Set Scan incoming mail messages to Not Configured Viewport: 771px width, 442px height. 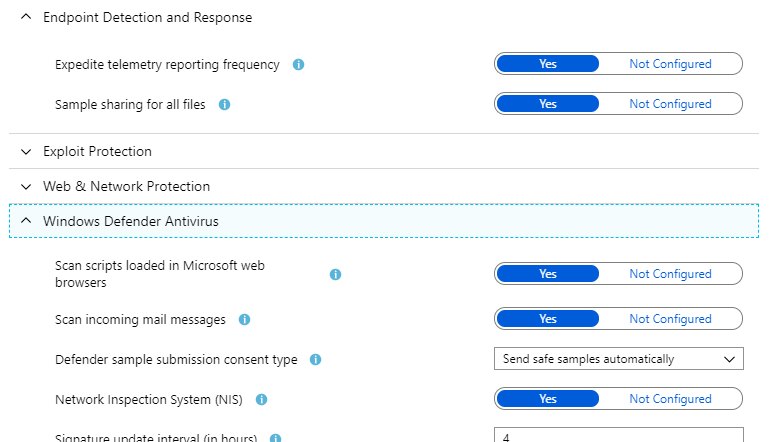tap(670, 319)
